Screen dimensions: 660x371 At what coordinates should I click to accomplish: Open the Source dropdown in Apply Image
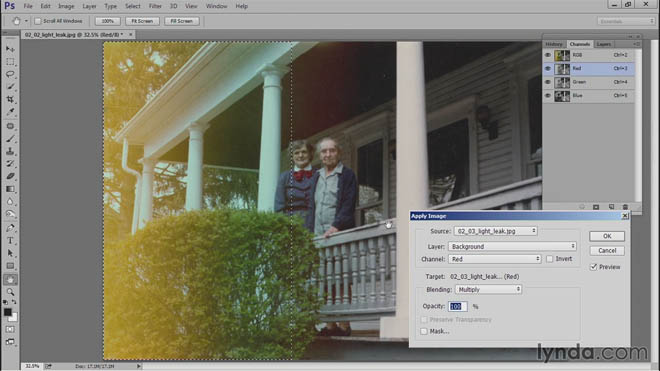click(495, 231)
